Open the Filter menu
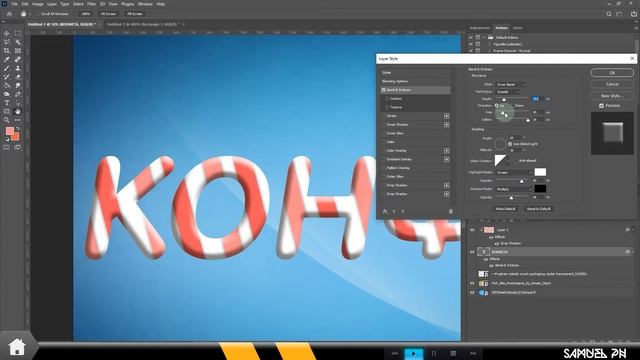640x360 pixels. [x=91, y=4]
